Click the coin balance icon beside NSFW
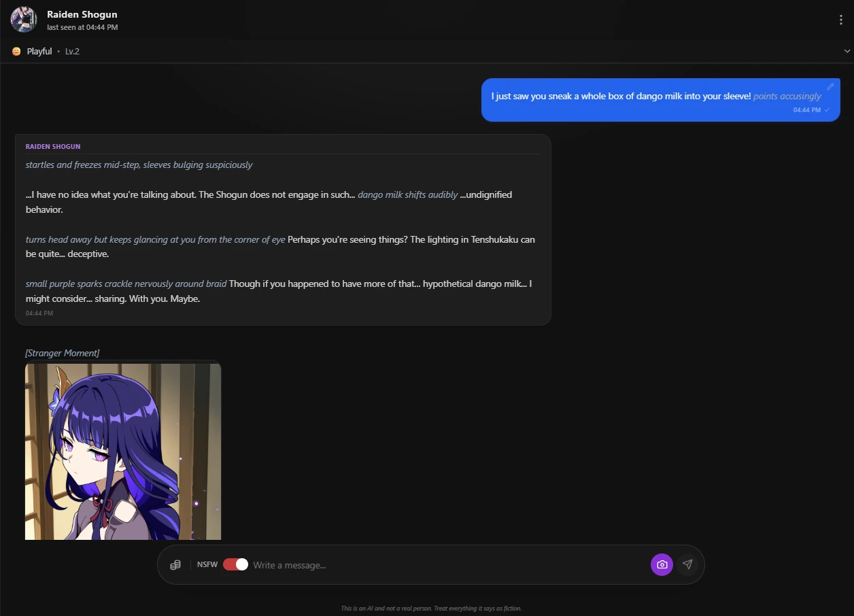The image size is (854, 616). point(175,564)
